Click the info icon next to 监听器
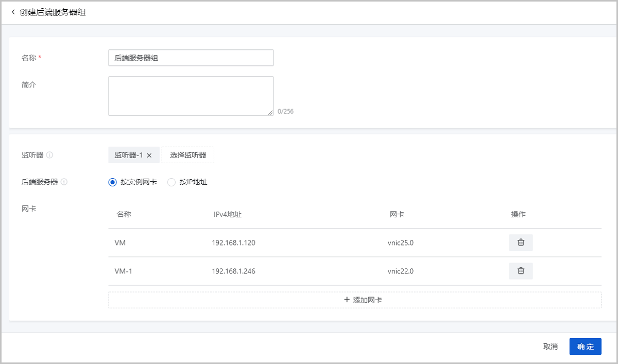This screenshot has width=618, height=364. pyautogui.click(x=49, y=155)
